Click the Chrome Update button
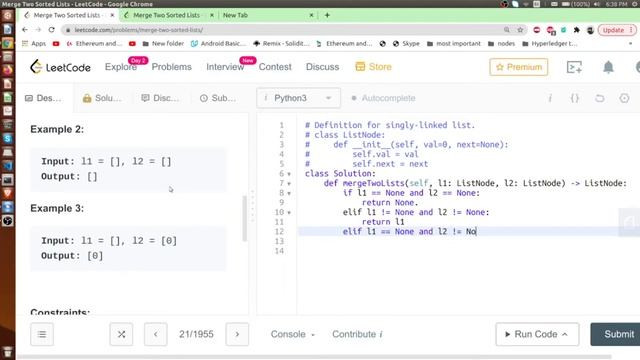This screenshot has height=360, width=640. tap(617, 30)
